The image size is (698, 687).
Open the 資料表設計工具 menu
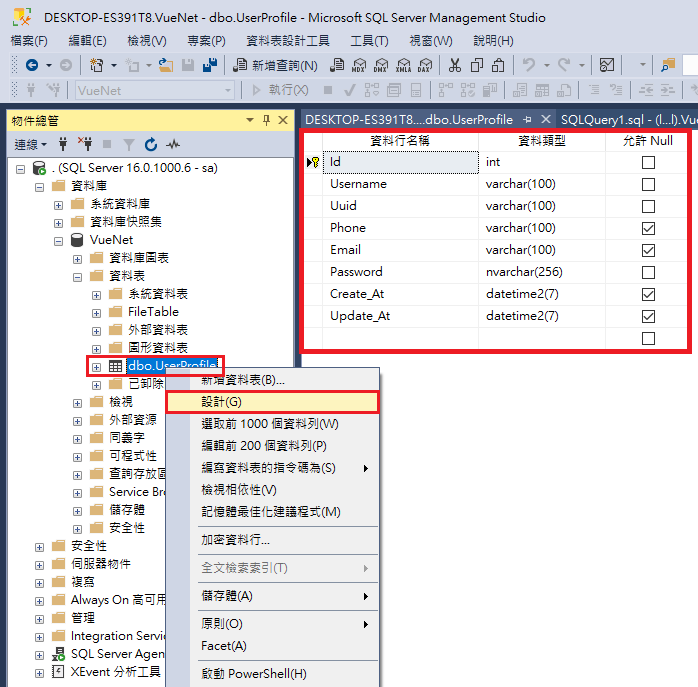pos(288,41)
